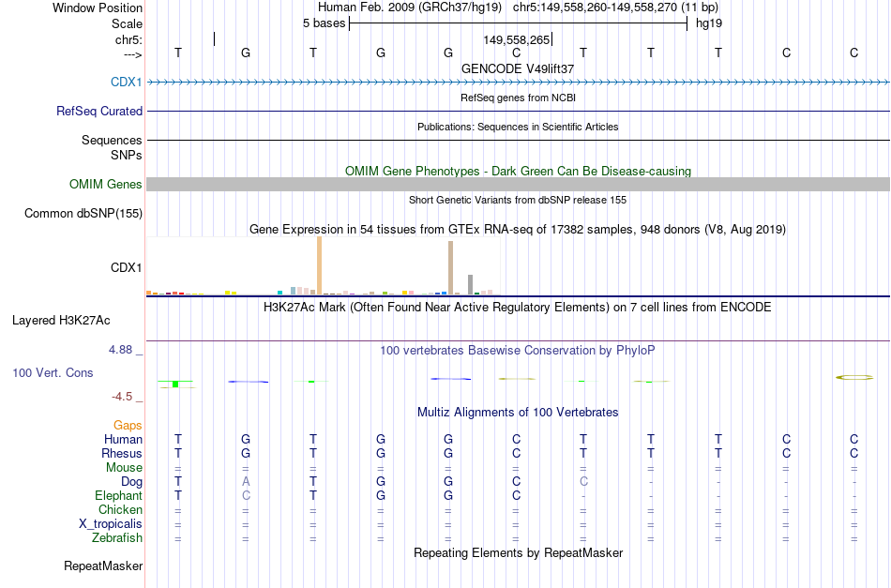The height and width of the screenshot is (588, 891).
Task: Click 'Multiz Alignments of 100 Vertebrates' title
Action: 518,413
